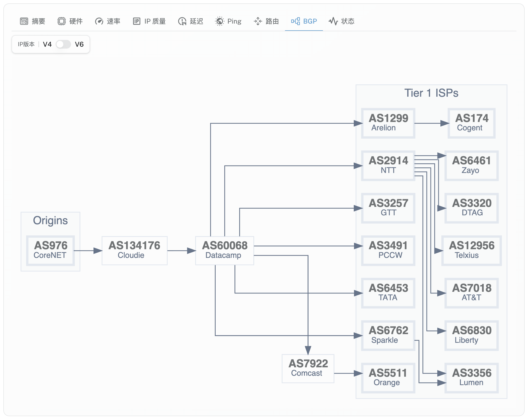
Task: Click the AS3356 Lumen node
Action: (471, 378)
